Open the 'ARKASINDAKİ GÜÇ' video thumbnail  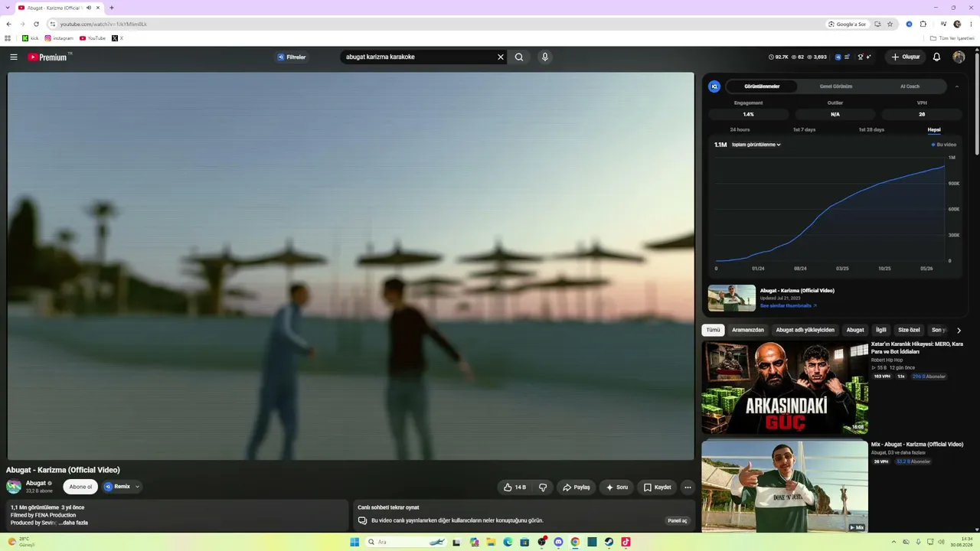pyautogui.click(x=785, y=387)
